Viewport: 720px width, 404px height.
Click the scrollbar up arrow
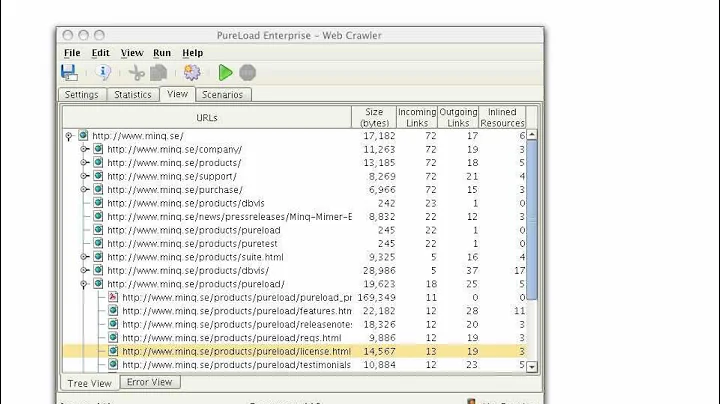pyautogui.click(x=532, y=135)
